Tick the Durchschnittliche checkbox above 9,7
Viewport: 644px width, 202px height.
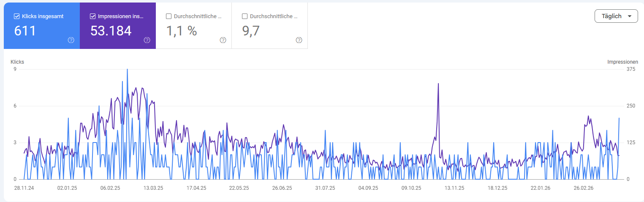coord(245,16)
